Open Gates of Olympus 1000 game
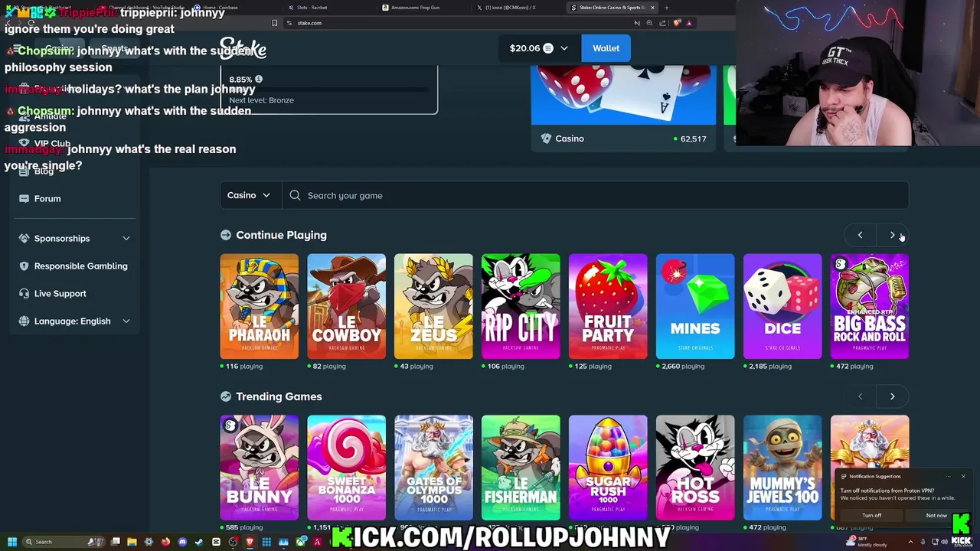This screenshot has height=551, width=980. click(x=433, y=468)
